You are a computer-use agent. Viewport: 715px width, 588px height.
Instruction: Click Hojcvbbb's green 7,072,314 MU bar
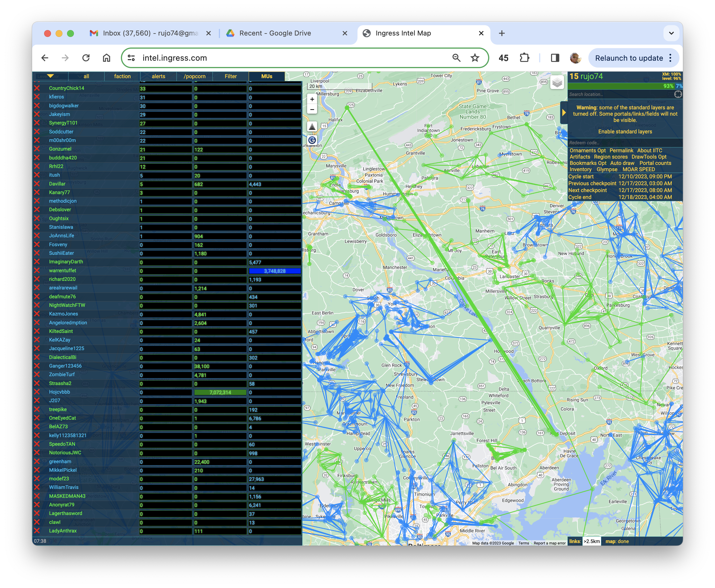pyautogui.click(x=220, y=392)
